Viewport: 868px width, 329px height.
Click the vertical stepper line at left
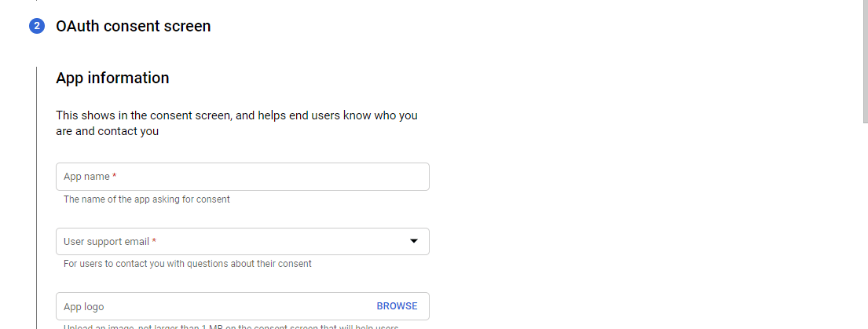[x=37, y=196]
